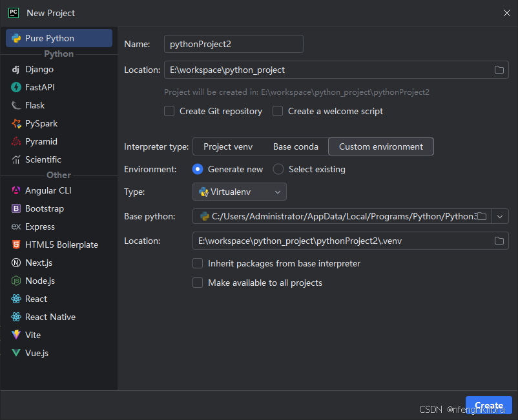Choose the Vue.js project icon
Image resolution: width=518 pixels, height=420 pixels.
pyautogui.click(x=16, y=353)
